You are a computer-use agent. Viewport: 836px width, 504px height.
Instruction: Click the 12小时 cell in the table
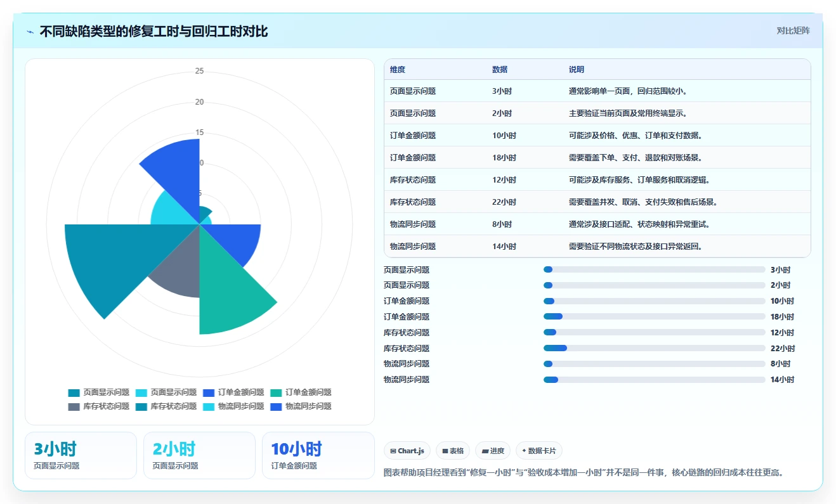(x=504, y=180)
